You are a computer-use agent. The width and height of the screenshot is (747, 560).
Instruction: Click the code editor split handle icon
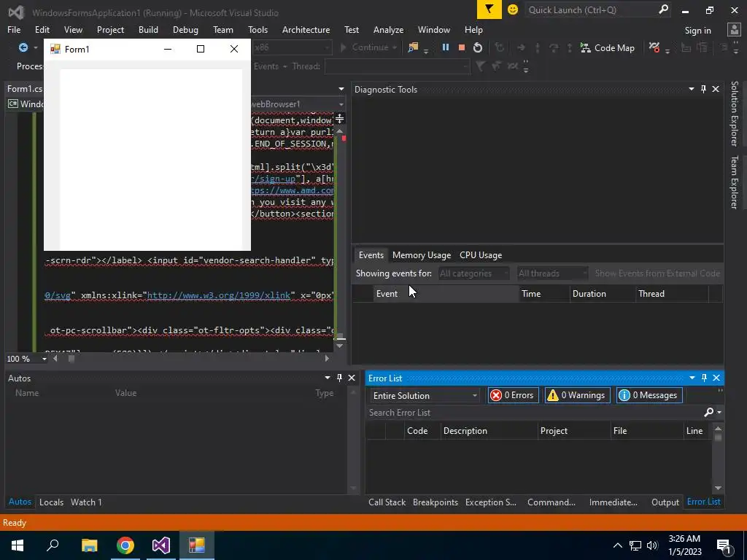pyautogui.click(x=339, y=118)
